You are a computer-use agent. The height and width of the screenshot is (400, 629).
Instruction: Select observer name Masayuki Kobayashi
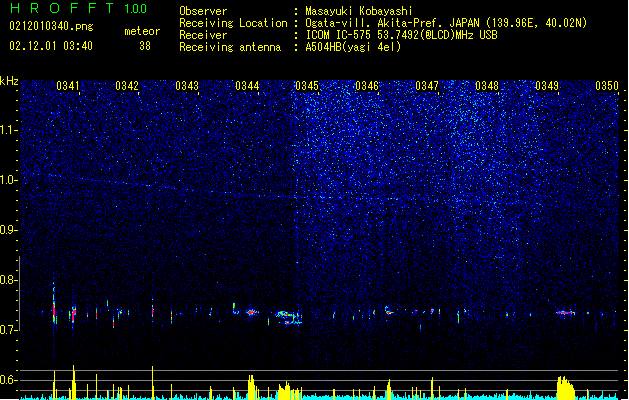pyautogui.click(x=359, y=11)
